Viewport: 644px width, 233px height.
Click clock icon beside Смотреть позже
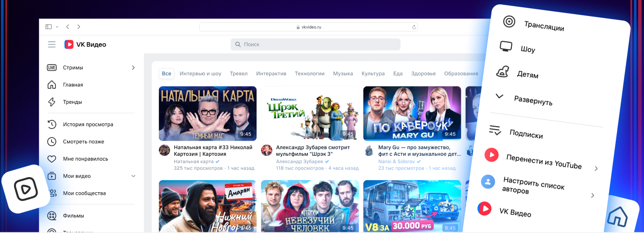pyautogui.click(x=52, y=142)
